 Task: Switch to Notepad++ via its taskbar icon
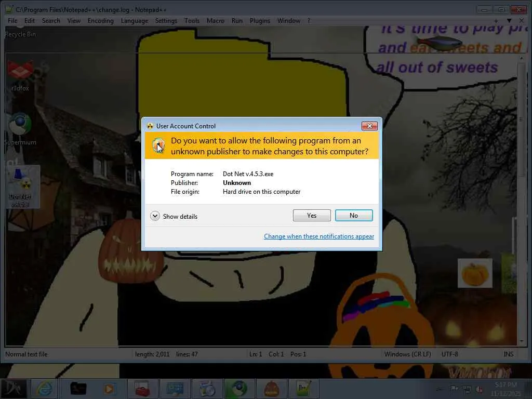tap(303, 389)
